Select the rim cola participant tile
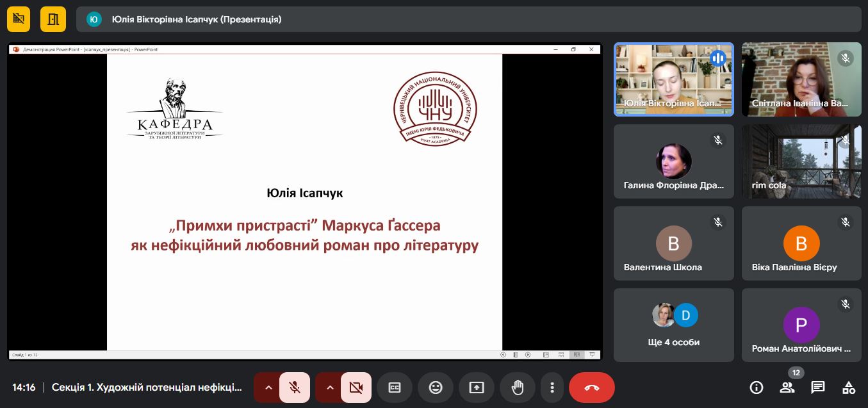 (801, 161)
